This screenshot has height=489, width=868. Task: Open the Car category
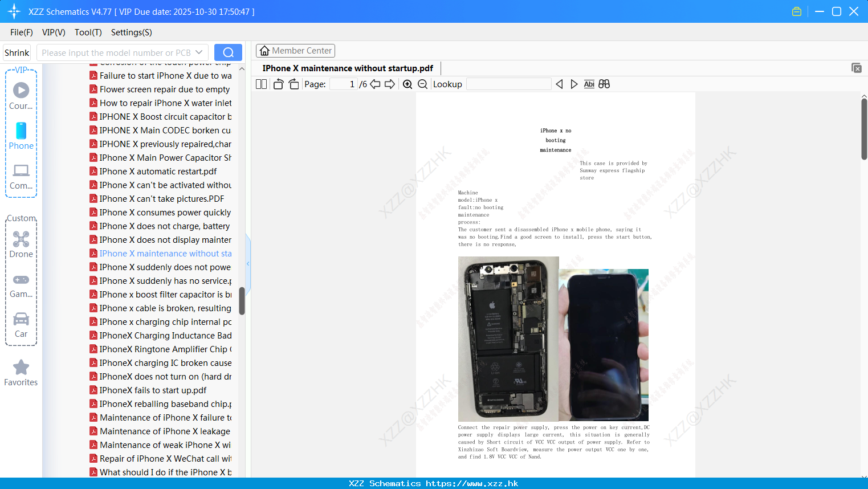tap(21, 325)
